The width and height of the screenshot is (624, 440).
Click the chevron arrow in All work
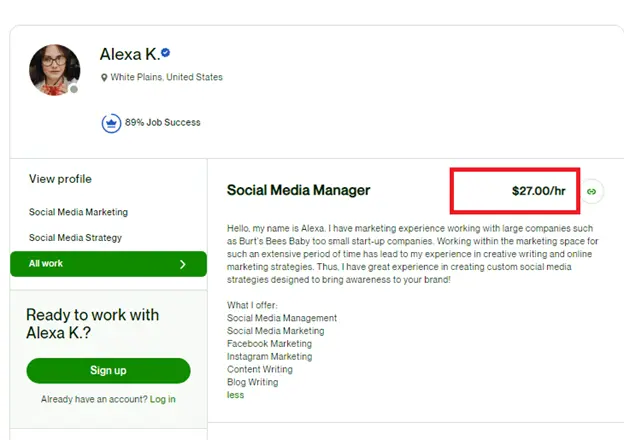183,264
